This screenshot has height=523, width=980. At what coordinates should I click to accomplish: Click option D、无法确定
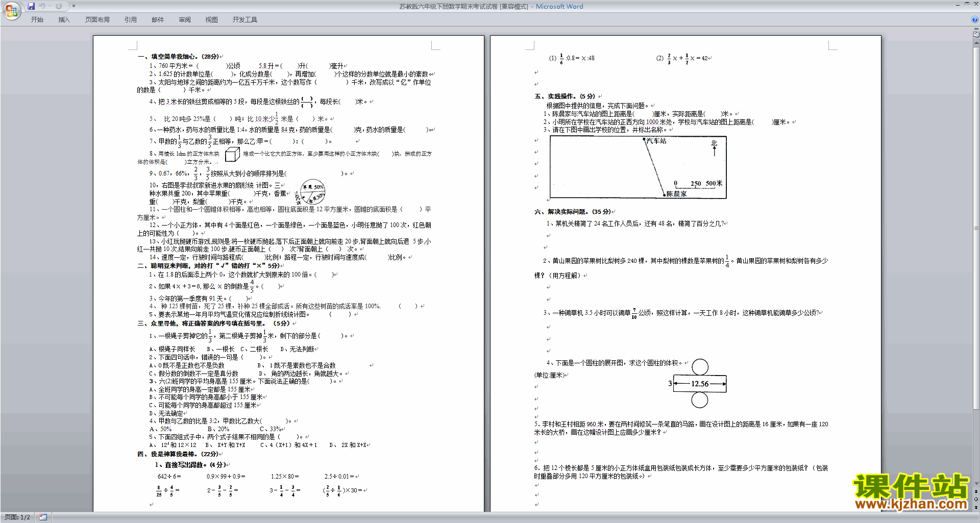[x=166, y=413]
